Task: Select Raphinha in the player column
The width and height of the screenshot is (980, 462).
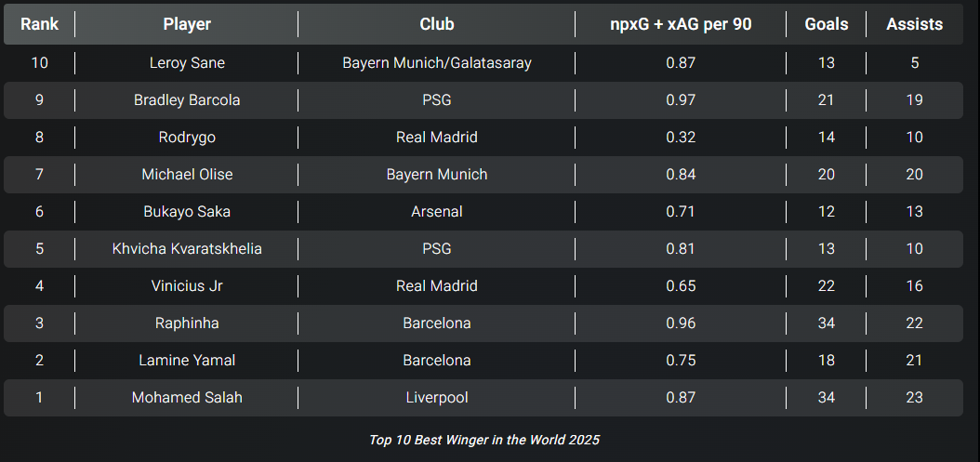Action: 187,323
